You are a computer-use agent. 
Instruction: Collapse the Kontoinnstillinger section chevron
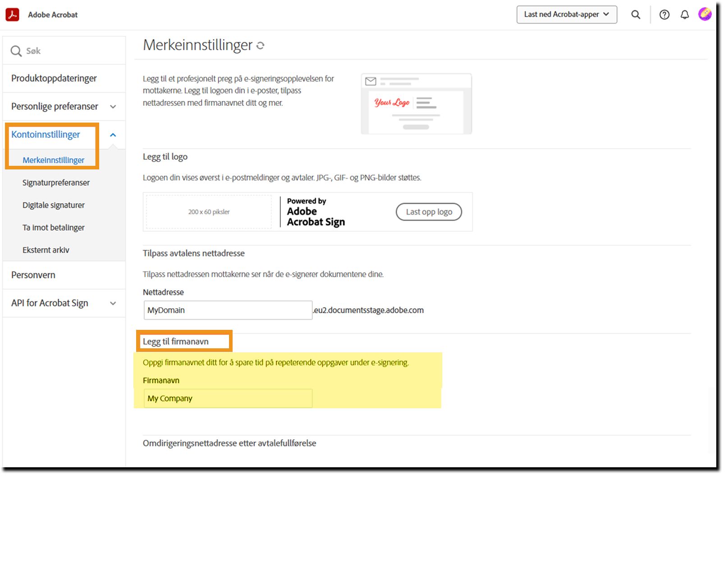click(x=113, y=135)
